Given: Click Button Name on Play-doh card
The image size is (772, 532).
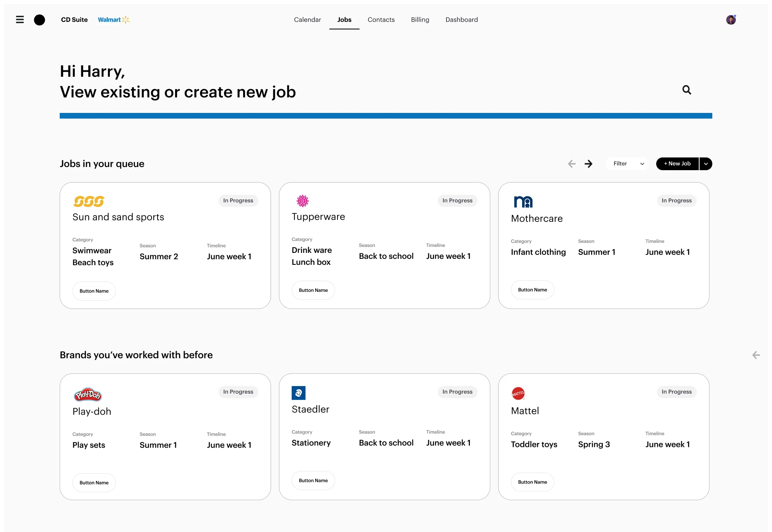Looking at the screenshot, I should pos(94,483).
